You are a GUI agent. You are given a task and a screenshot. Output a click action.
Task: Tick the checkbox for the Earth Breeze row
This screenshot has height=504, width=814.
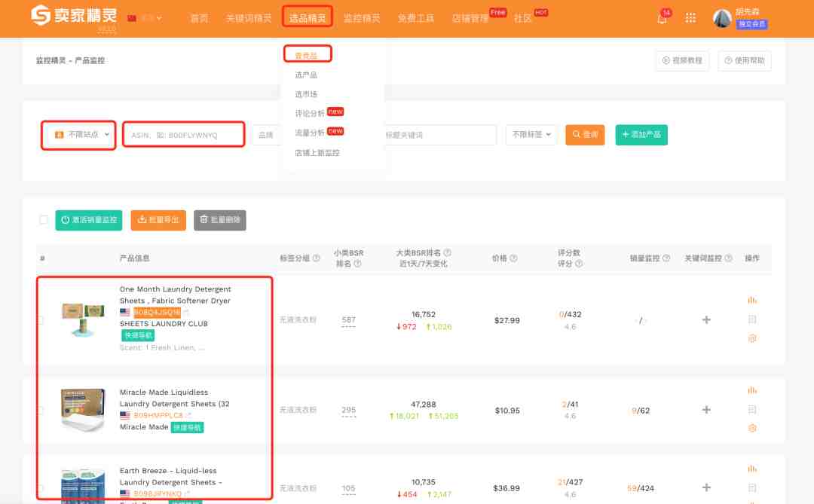(x=41, y=488)
